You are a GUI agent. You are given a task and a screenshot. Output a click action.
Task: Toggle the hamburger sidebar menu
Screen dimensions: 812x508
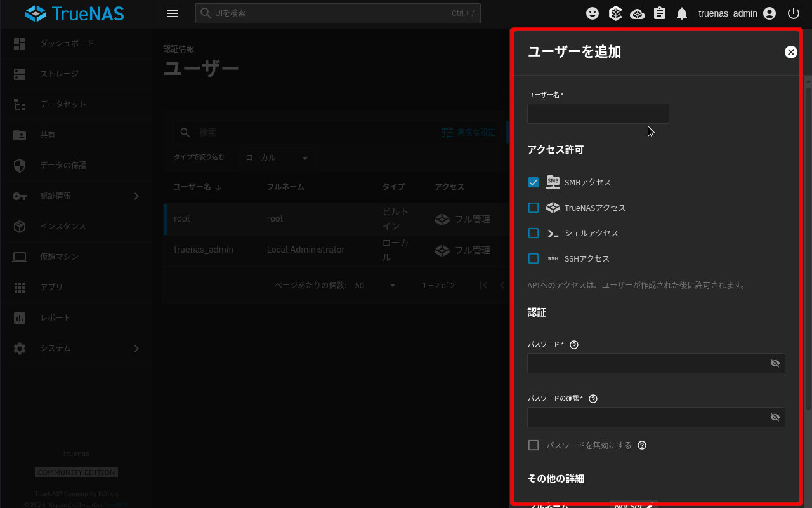tap(172, 13)
